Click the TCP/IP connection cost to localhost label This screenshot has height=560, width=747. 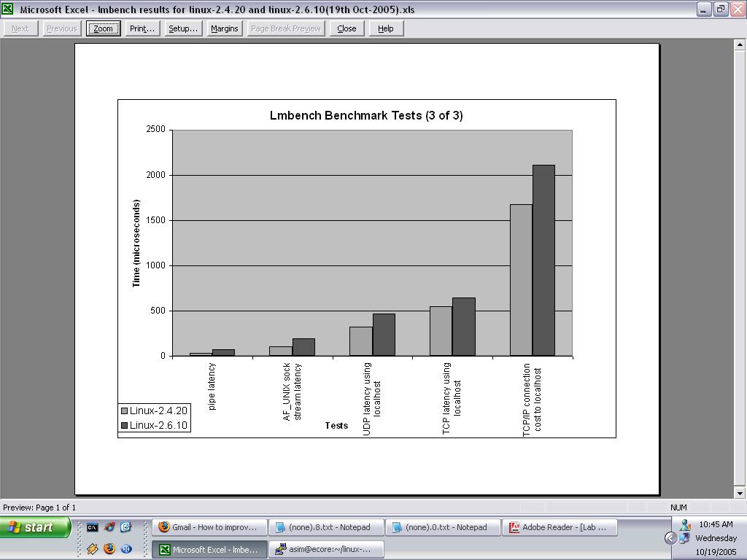point(532,400)
